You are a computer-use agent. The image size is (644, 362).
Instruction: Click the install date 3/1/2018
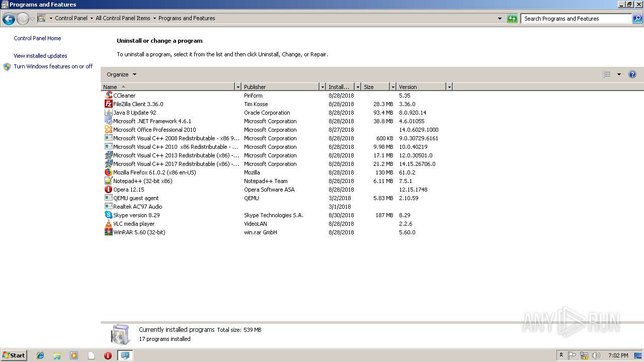[x=340, y=207]
